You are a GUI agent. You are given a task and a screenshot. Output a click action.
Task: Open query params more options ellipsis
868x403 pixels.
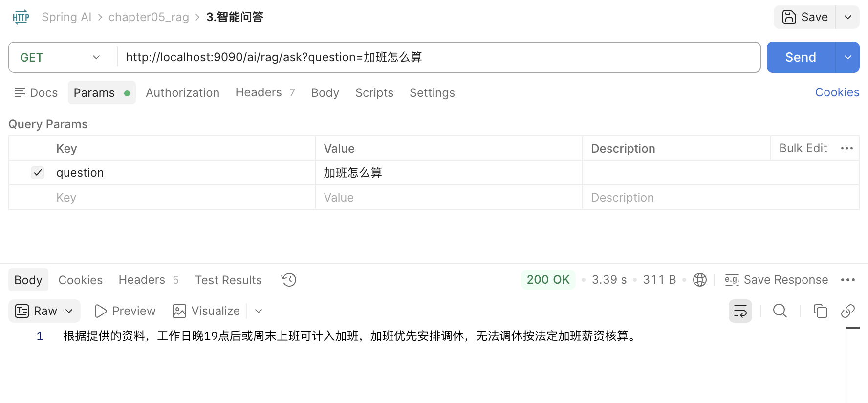[847, 148]
